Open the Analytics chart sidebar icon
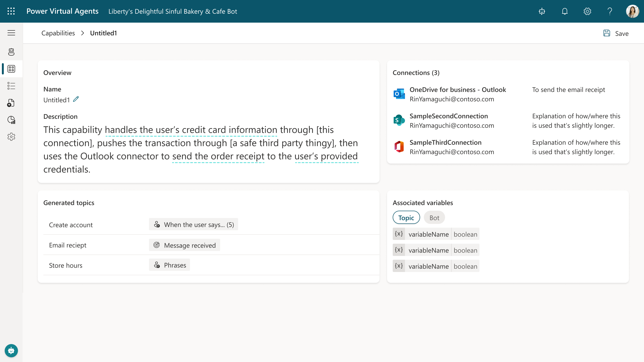644x362 pixels. (11, 120)
